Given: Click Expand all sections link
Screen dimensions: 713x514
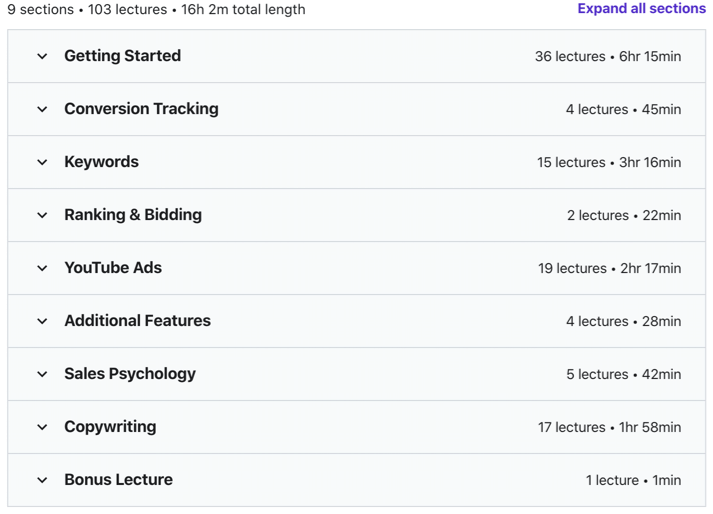Looking at the screenshot, I should 642,9.
